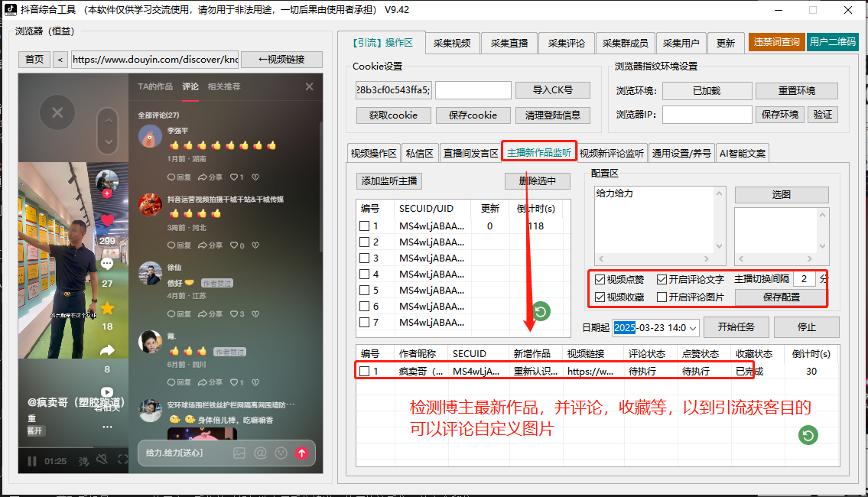Open comments via the speech bubble icon
868x497 pixels.
pyautogui.click(x=107, y=263)
